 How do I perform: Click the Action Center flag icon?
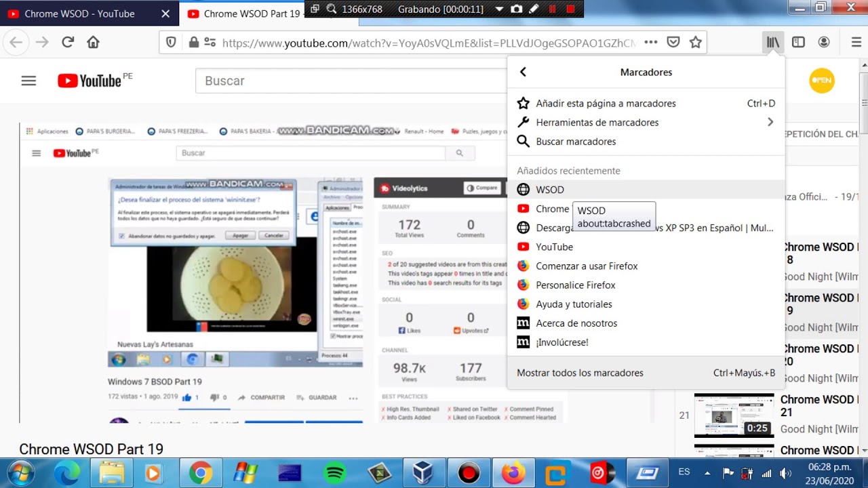click(x=728, y=473)
